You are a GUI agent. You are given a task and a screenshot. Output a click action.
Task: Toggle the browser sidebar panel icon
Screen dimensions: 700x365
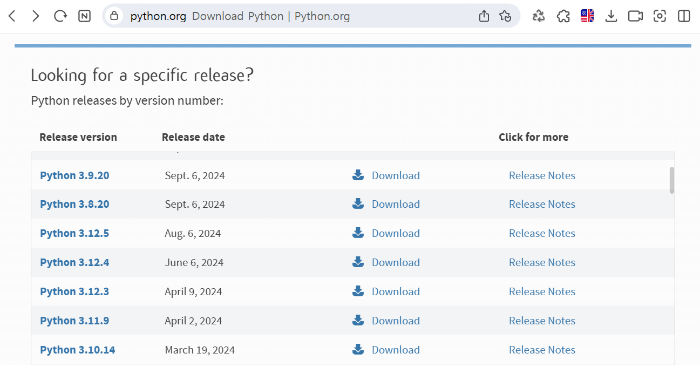[684, 17]
